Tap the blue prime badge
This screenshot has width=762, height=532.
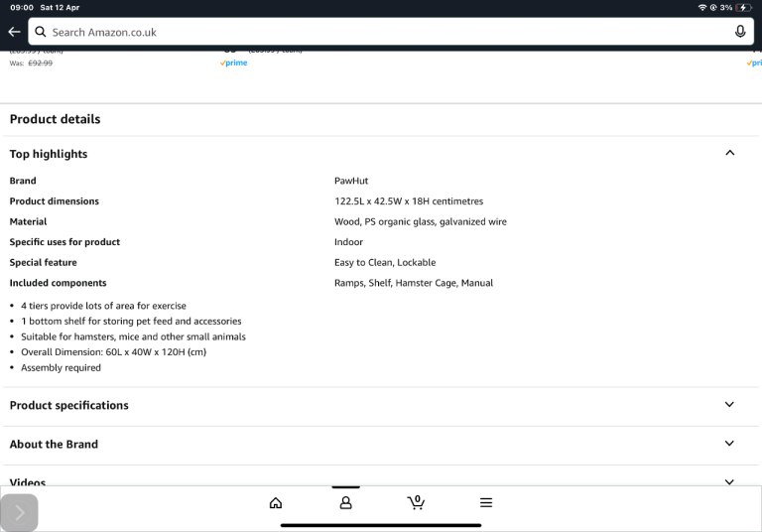click(x=234, y=63)
